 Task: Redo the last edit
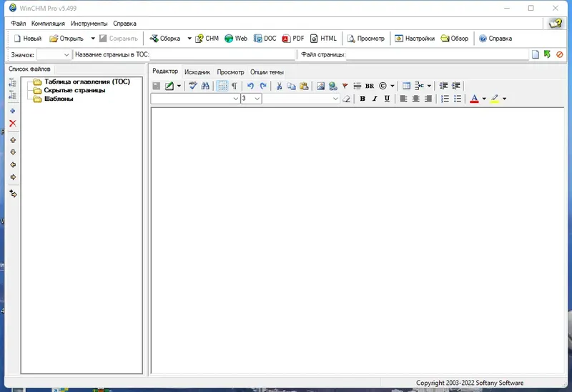coord(263,86)
